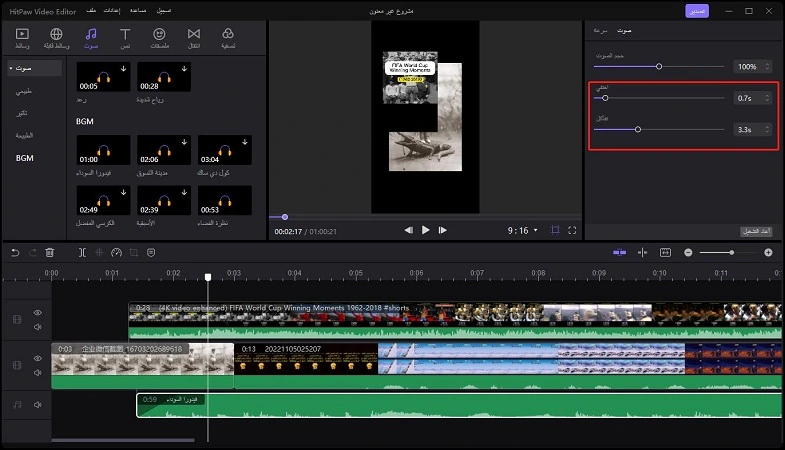This screenshot has height=450, width=785.
Task: Open the مساعدة (Help) menu
Action: click(x=138, y=11)
